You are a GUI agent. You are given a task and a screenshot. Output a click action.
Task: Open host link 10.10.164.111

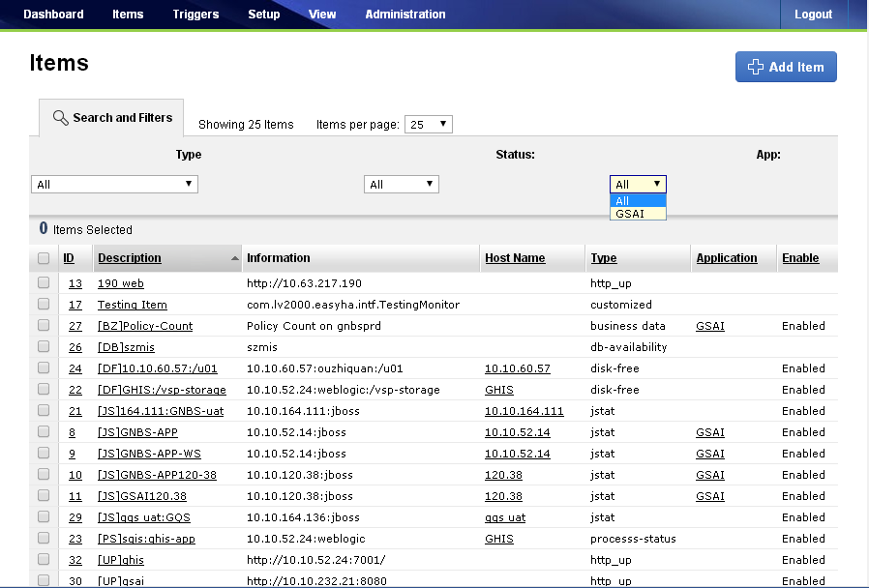(x=524, y=411)
